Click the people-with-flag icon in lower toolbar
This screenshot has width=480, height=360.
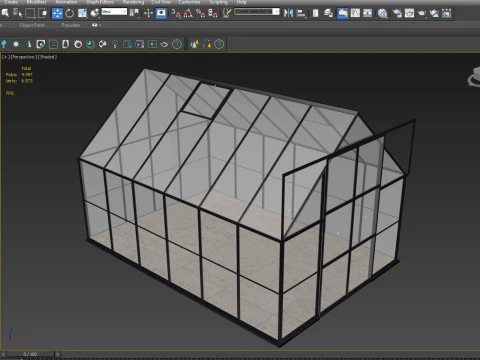click(x=194, y=44)
